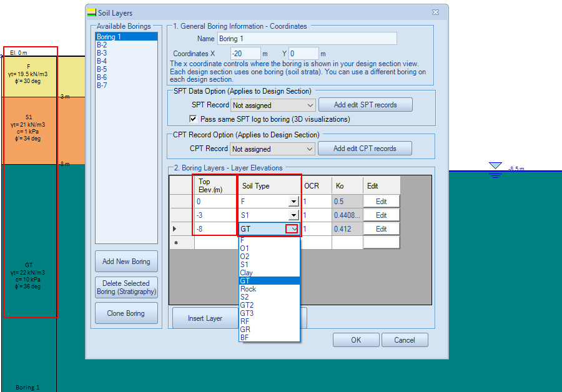This screenshot has height=392, width=562.
Task: Click the Soil Layers dialog title icon
Action: tap(92, 12)
